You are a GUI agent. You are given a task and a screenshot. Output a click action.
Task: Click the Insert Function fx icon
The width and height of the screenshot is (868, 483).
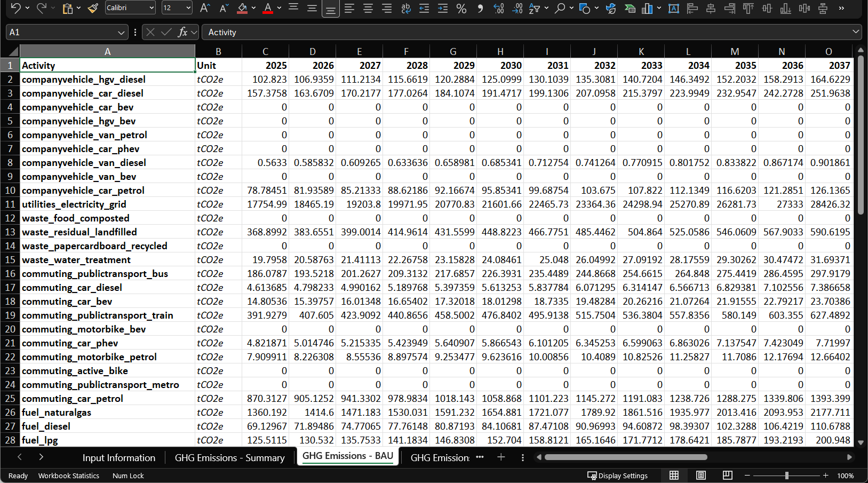[182, 32]
